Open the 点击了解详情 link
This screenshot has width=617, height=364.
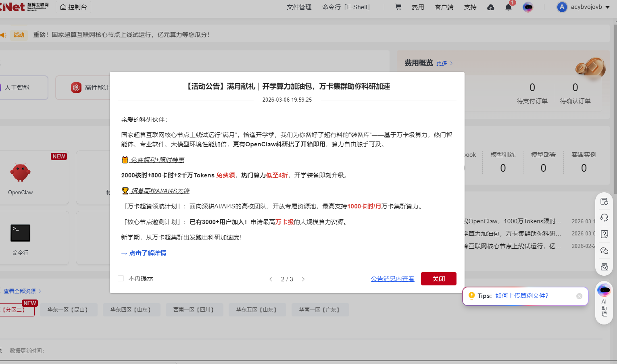[x=148, y=253]
